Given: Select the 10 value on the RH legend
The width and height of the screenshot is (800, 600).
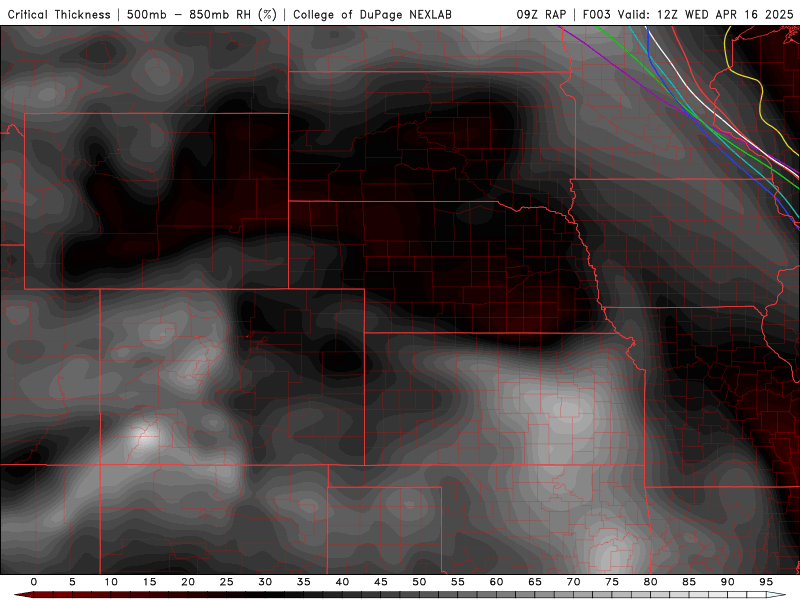Looking at the screenshot, I should [x=111, y=582].
